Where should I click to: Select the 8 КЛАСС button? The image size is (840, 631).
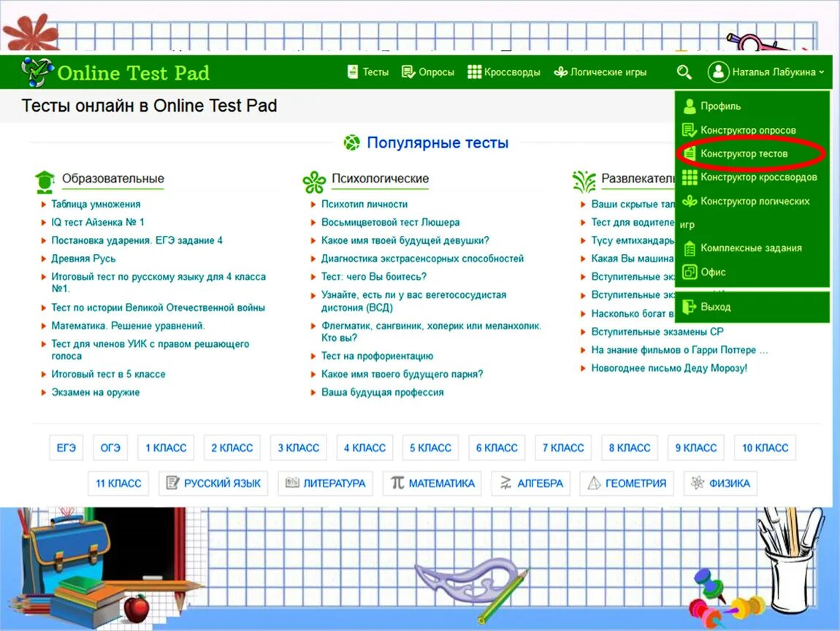[x=630, y=448]
